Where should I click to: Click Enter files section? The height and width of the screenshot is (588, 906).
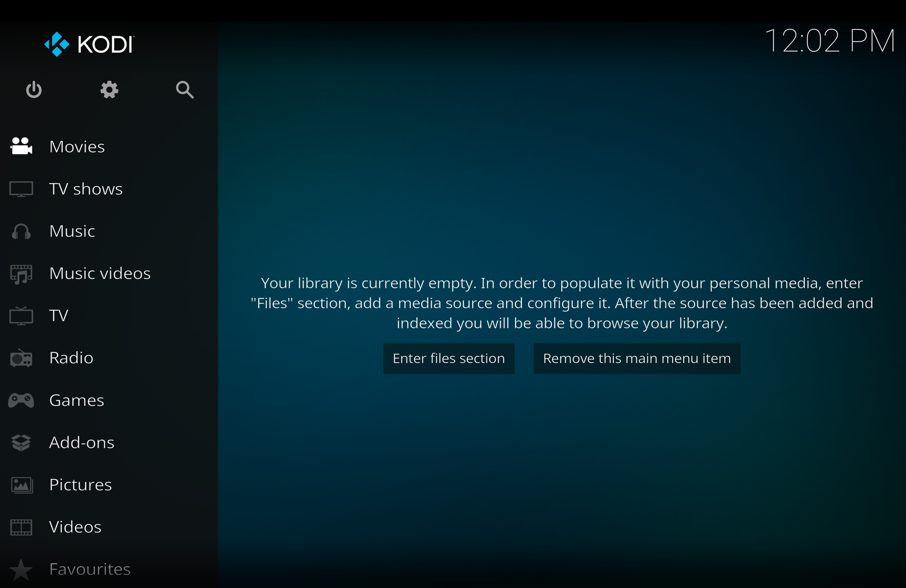coord(448,358)
